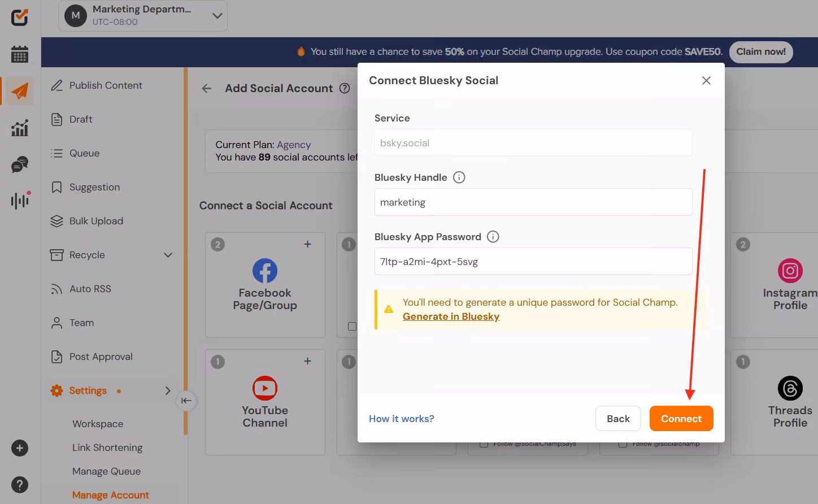This screenshot has height=504, width=818.
Task: Expand the Recycle menu chevron
Action: [168, 255]
